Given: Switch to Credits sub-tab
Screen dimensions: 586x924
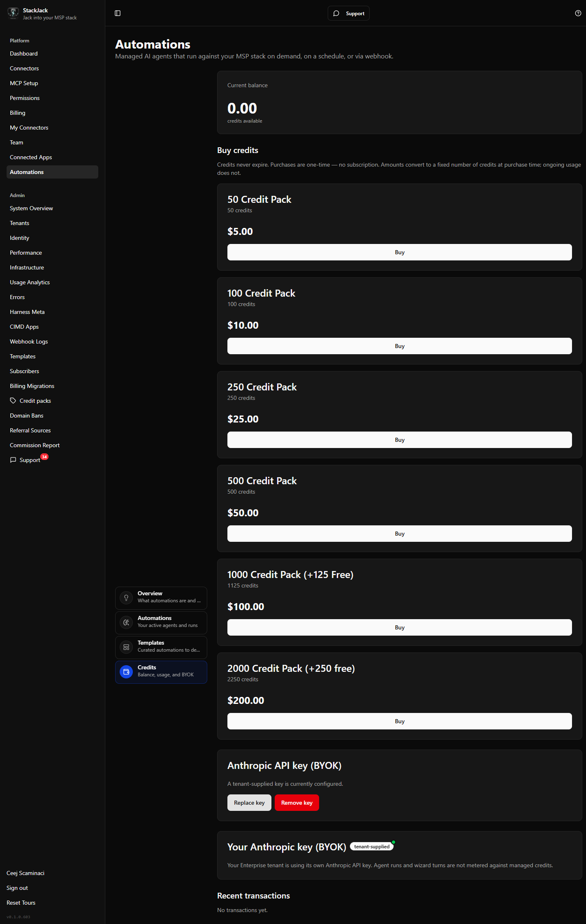Looking at the screenshot, I should tap(161, 672).
